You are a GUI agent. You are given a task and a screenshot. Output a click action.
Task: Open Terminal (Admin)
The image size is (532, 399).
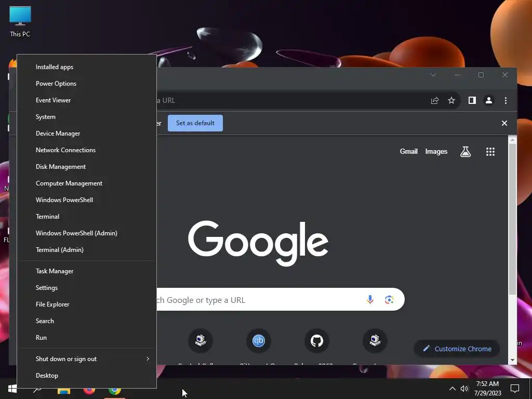coord(87,250)
